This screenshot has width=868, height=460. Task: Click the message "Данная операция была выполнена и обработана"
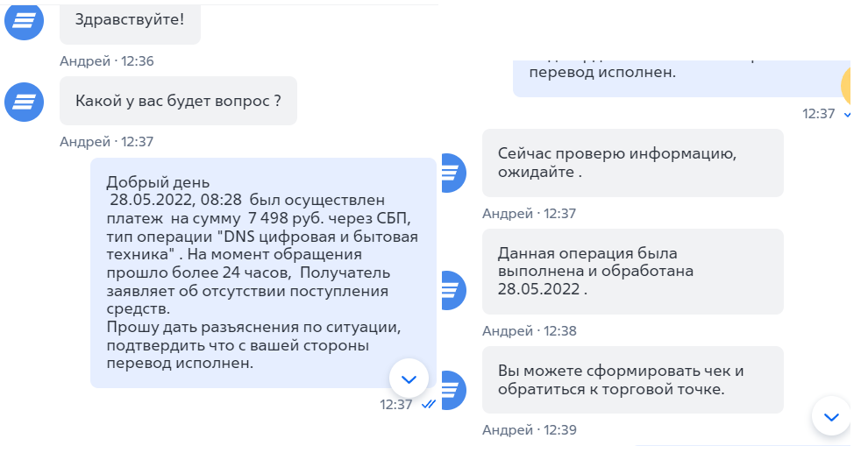632,271
